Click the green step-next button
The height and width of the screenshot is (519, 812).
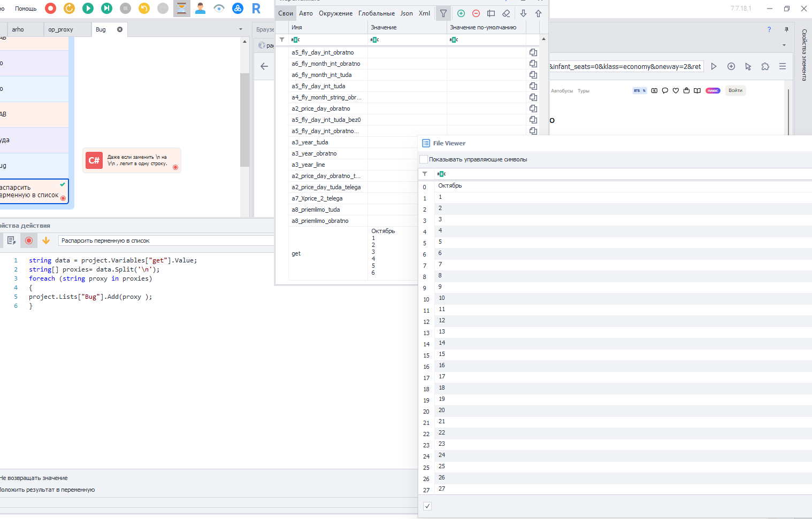pos(107,8)
